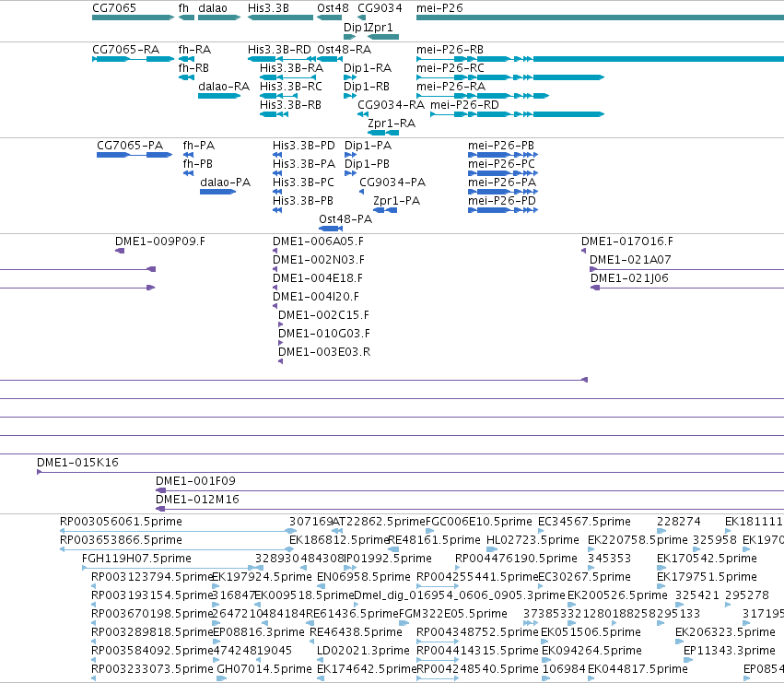The height and width of the screenshot is (683, 784).
Task: Select clone DME1-003E03.R
Action: (324, 353)
